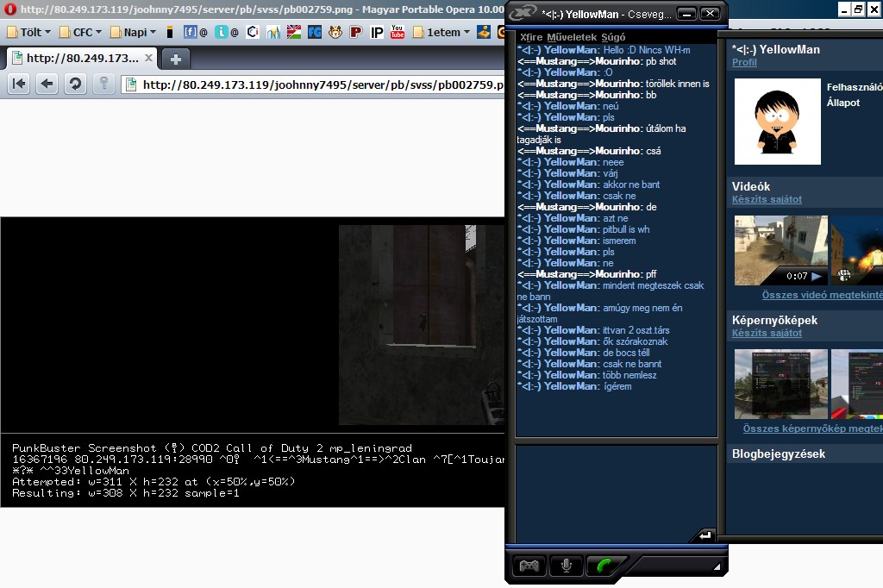Click the Xfire game controller button

pyautogui.click(x=529, y=566)
